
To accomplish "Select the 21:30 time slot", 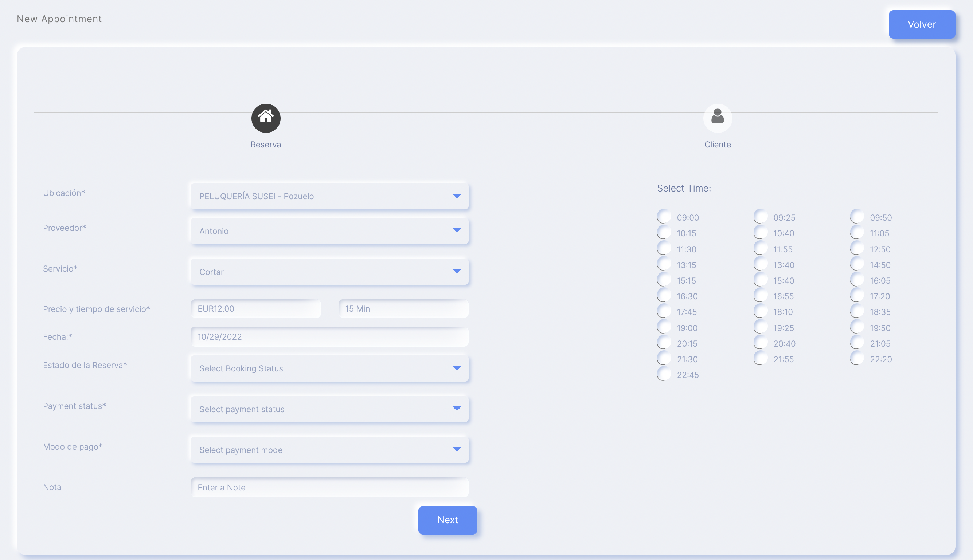I will (x=664, y=358).
